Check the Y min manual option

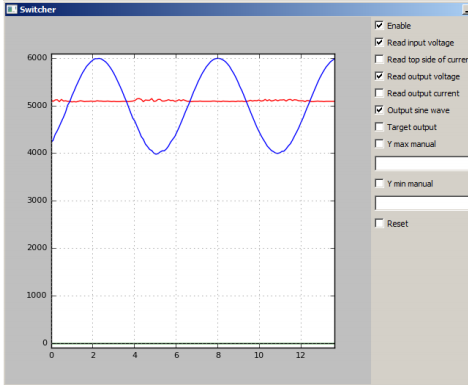379,184
